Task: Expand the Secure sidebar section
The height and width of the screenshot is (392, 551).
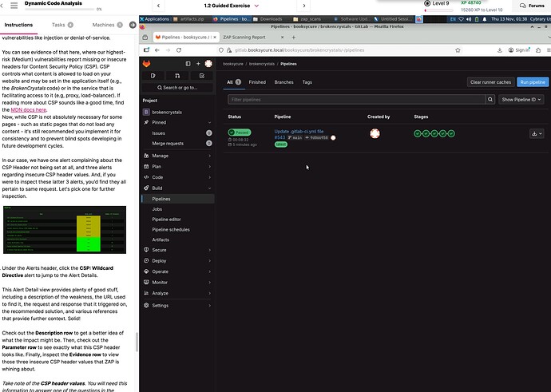Action: coord(160,250)
